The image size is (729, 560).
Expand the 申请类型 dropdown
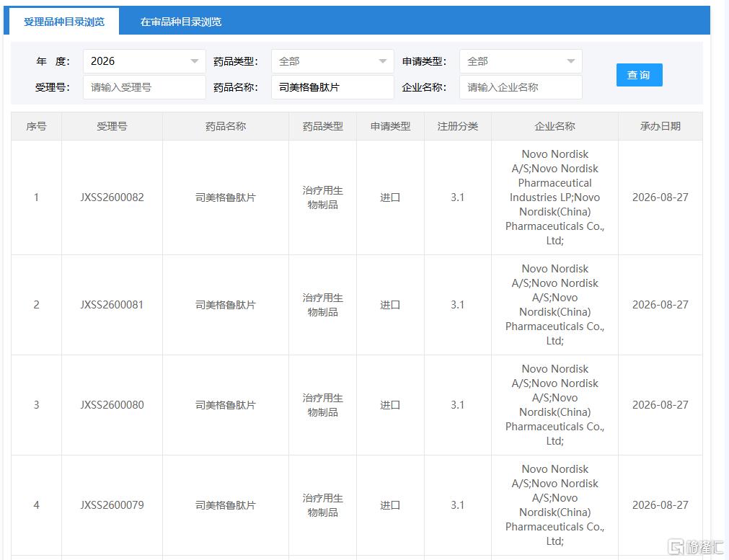coord(521,61)
